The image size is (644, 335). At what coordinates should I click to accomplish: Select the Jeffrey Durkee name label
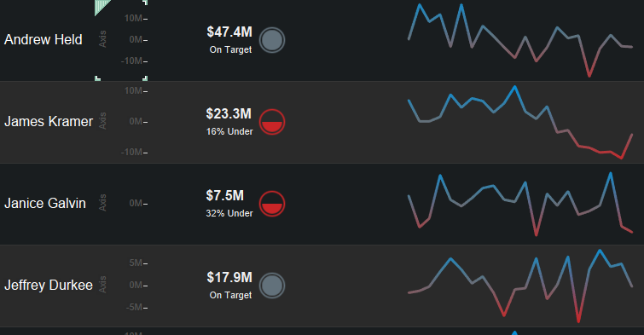pos(49,285)
